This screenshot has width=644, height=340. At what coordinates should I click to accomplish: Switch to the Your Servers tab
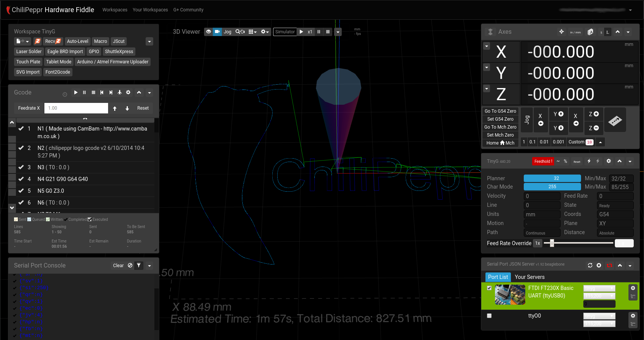529,277
